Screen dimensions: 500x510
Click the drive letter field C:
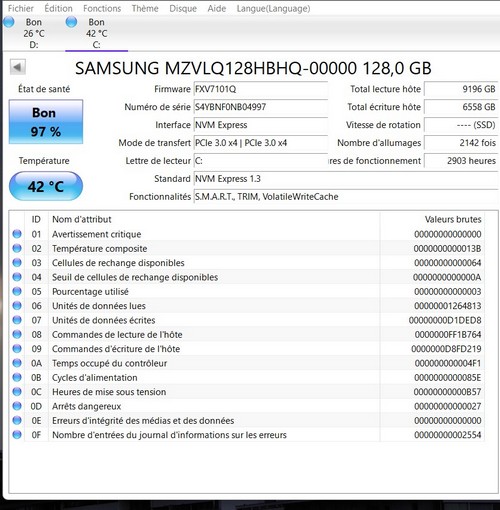[261, 161]
